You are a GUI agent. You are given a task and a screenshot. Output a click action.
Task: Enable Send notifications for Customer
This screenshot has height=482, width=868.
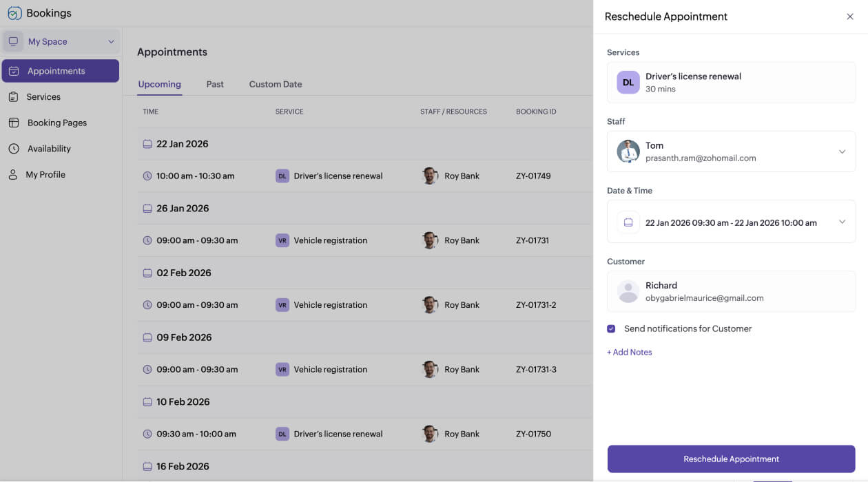click(610, 328)
